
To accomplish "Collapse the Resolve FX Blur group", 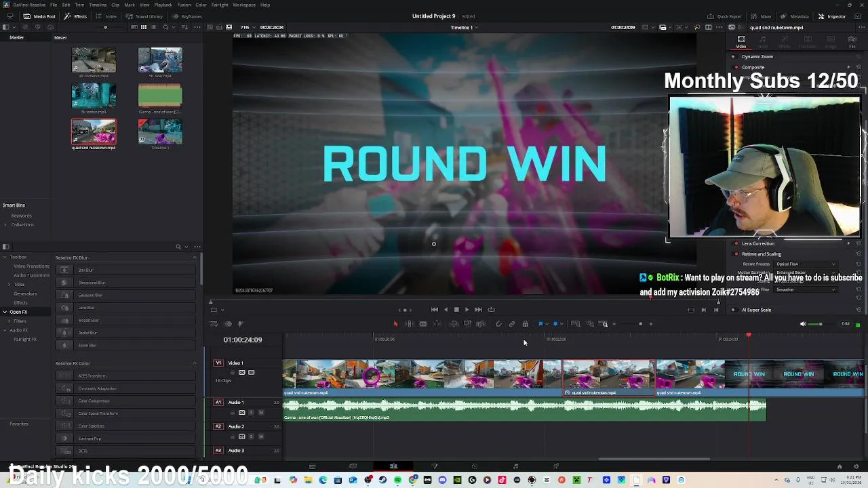I will [194, 258].
